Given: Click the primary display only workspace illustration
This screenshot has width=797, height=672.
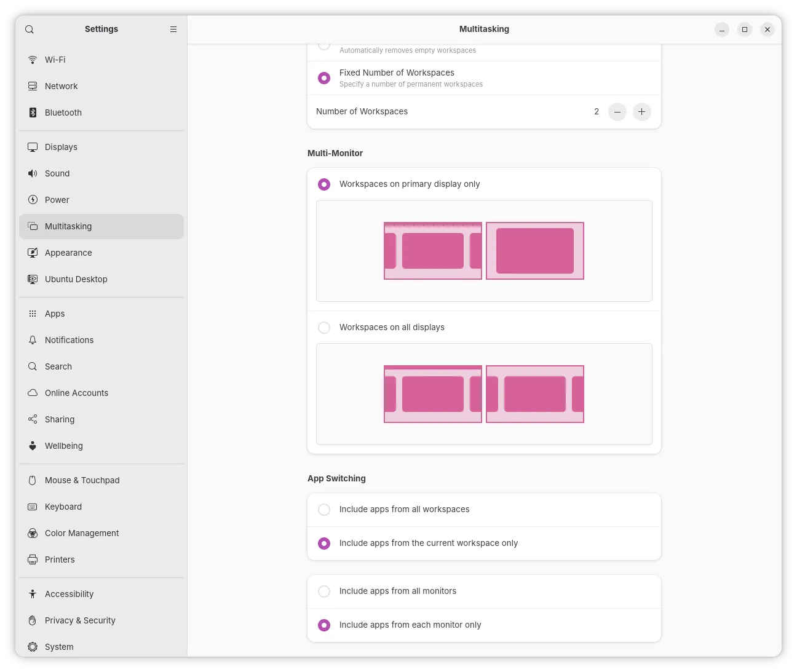Looking at the screenshot, I should tap(484, 251).
